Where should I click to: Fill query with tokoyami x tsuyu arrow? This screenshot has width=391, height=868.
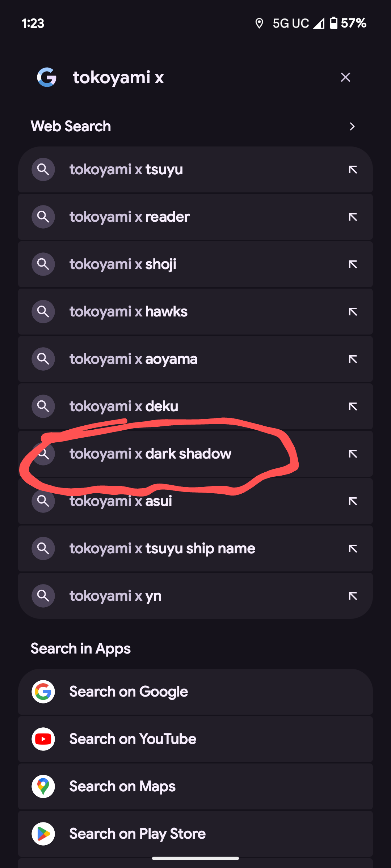coord(353,170)
